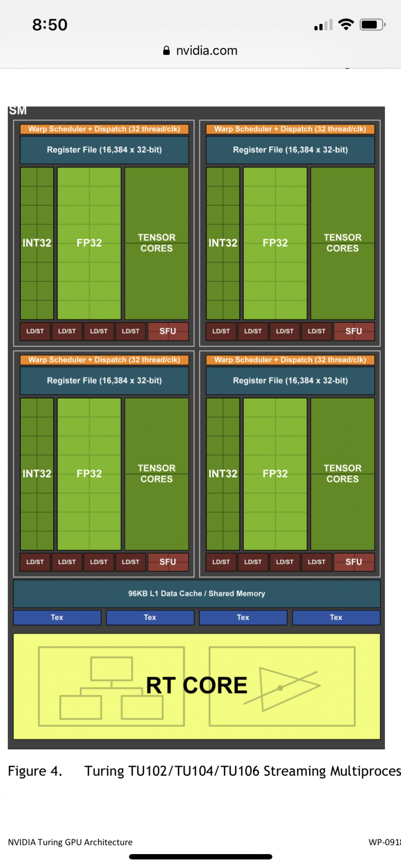
Task: Tap the Wi-Fi status icon
Action: [346, 24]
